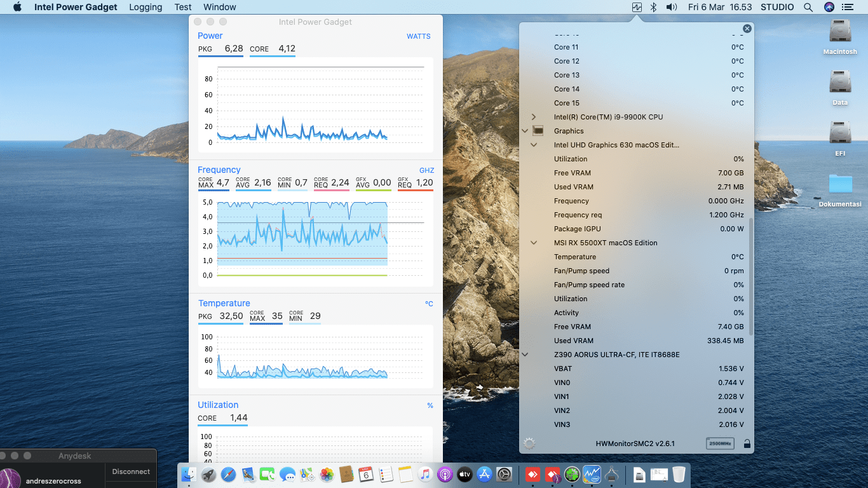This screenshot has height=488, width=868.
Task: Expand the Intel(R) Core(TM) i9-9900K CPU row
Action: coord(533,117)
